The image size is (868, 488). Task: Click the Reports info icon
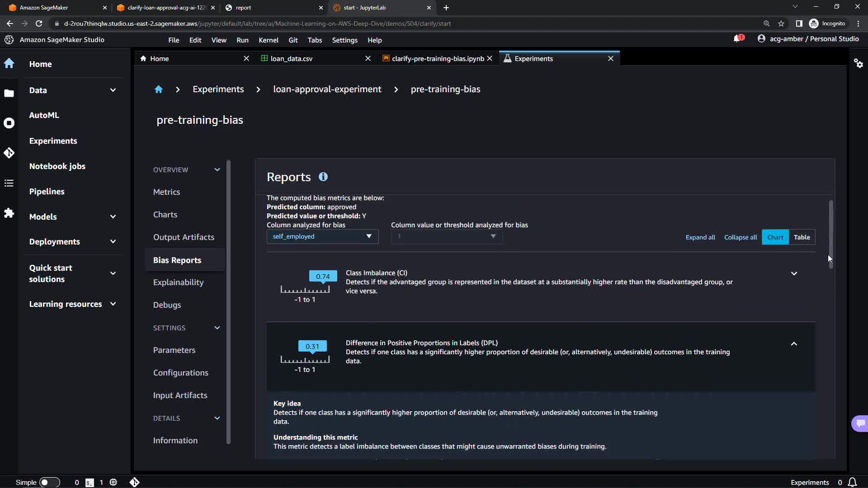323,177
